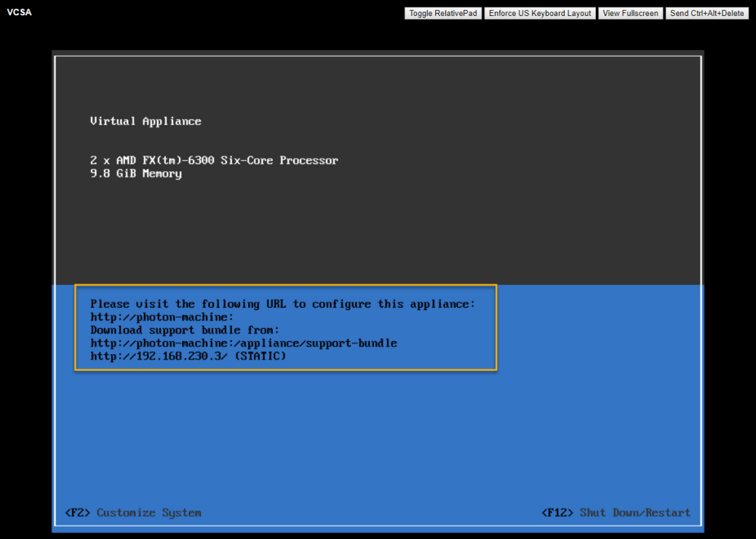This screenshot has width=756, height=539.
Task: Click the (STATIC) label after IP address
Action: 260,356
